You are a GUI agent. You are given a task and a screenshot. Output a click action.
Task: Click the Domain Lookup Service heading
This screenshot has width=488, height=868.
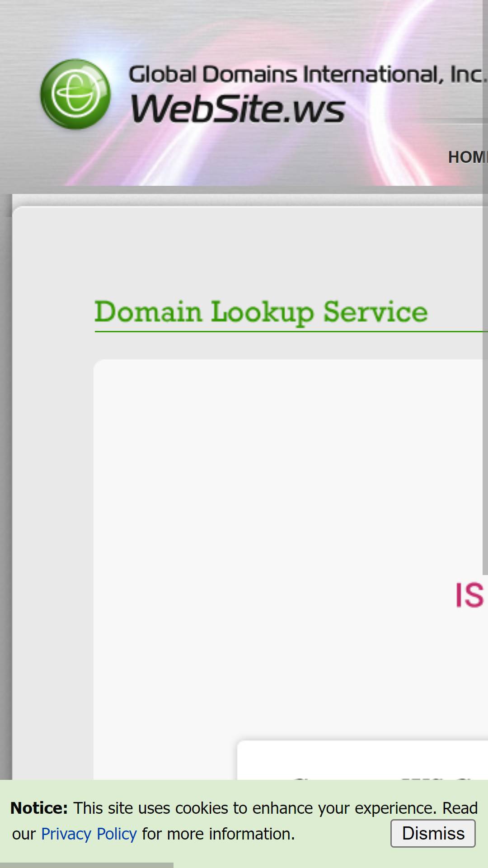pyautogui.click(x=261, y=312)
